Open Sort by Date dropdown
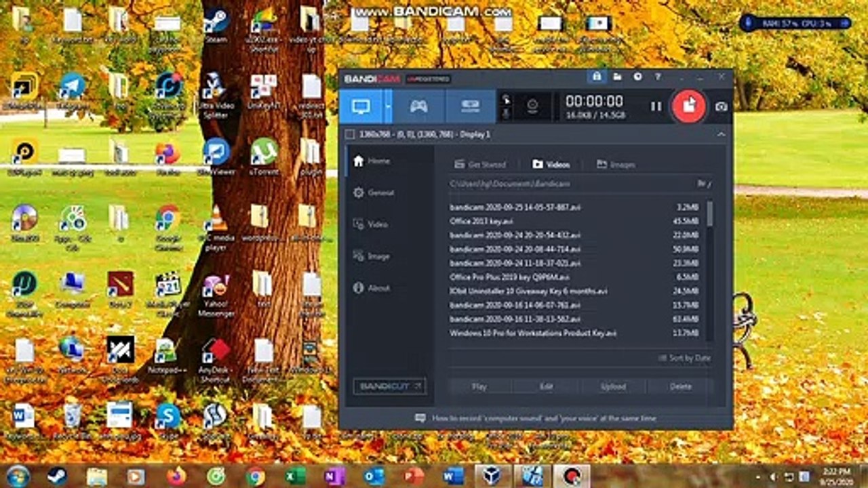 [x=685, y=358]
